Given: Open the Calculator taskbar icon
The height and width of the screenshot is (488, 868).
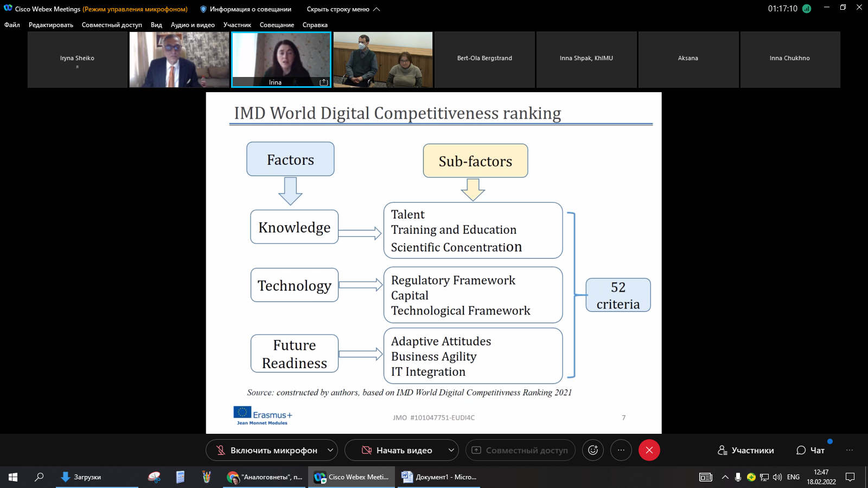Looking at the screenshot, I should (181, 477).
